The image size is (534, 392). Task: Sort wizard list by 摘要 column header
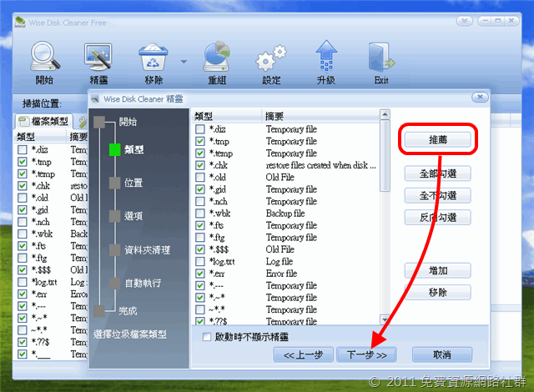320,116
